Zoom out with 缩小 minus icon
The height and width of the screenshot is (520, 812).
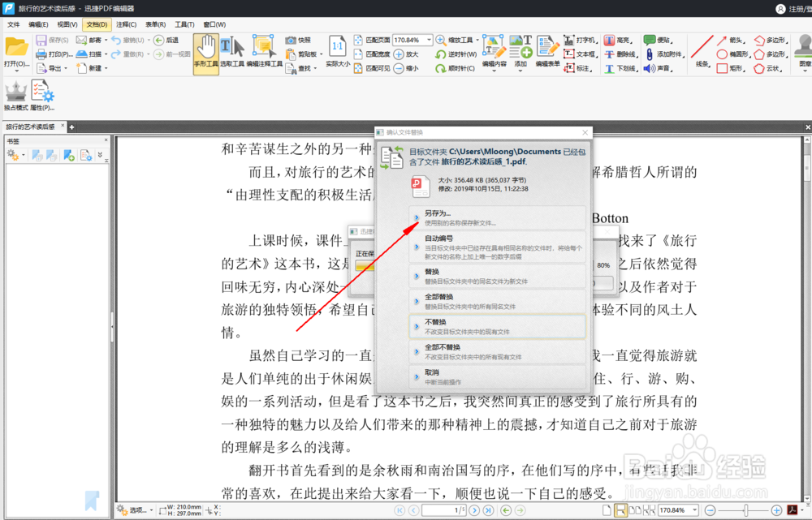[406, 68]
